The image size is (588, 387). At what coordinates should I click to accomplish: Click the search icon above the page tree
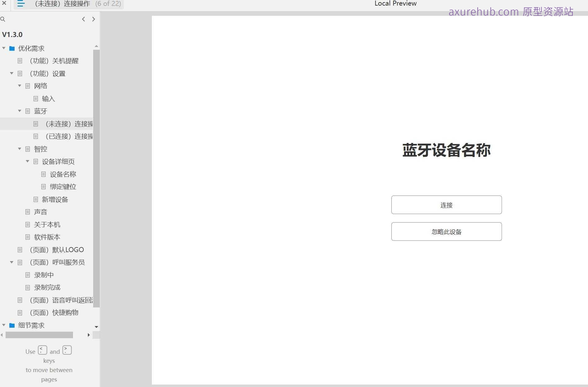point(3,19)
